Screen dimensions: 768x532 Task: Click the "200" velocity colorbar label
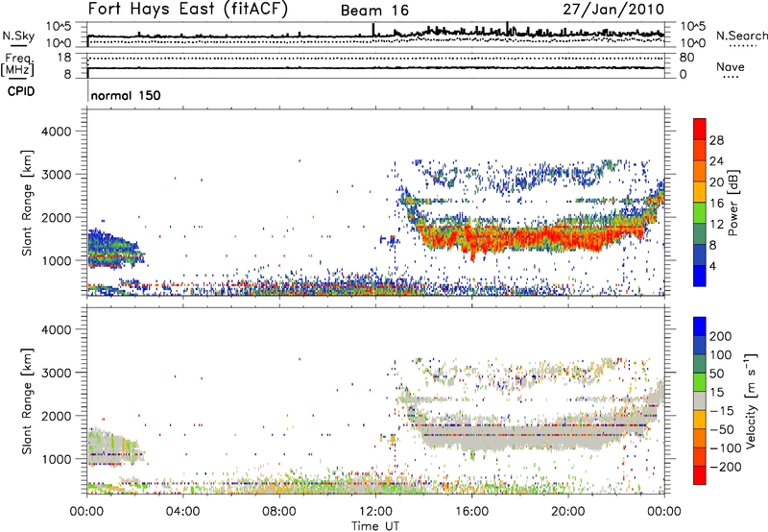720,336
